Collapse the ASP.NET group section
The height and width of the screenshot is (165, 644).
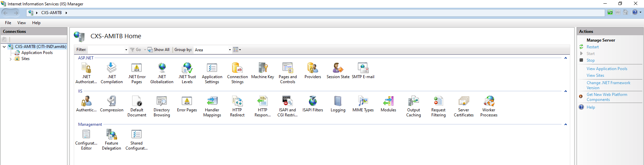pyautogui.click(x=566, y=58)
